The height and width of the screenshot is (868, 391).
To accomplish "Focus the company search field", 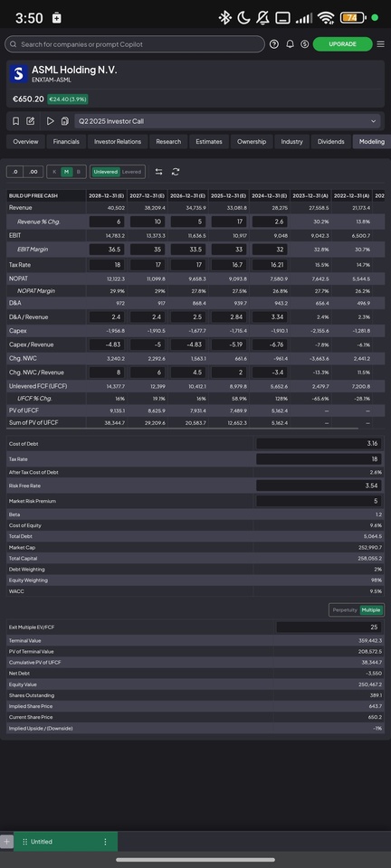I will tap(135, 44).
